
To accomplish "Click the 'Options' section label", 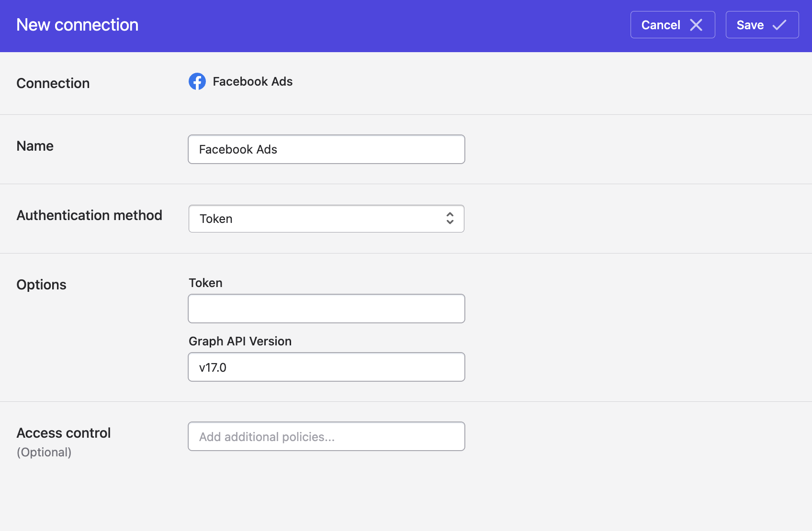I will pyautogui.click(x=42, y=285).
